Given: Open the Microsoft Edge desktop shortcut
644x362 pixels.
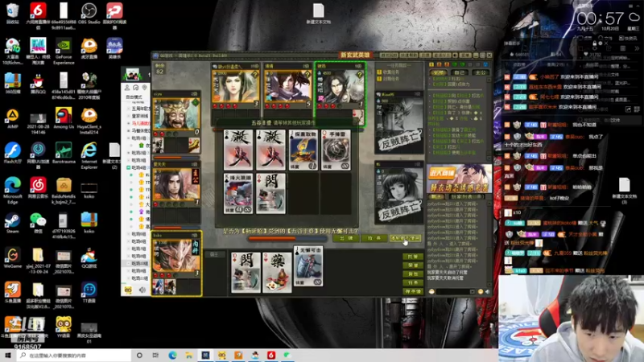Looking at the screenshot, I should click(x=12, y=191).
